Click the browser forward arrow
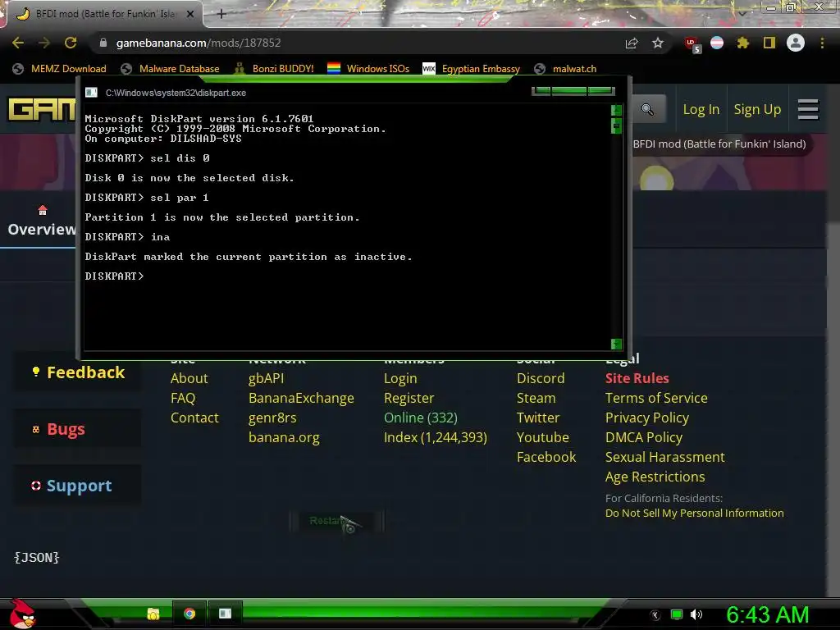The height and width of the screenshot is (630, 840). tap(44, 43)
